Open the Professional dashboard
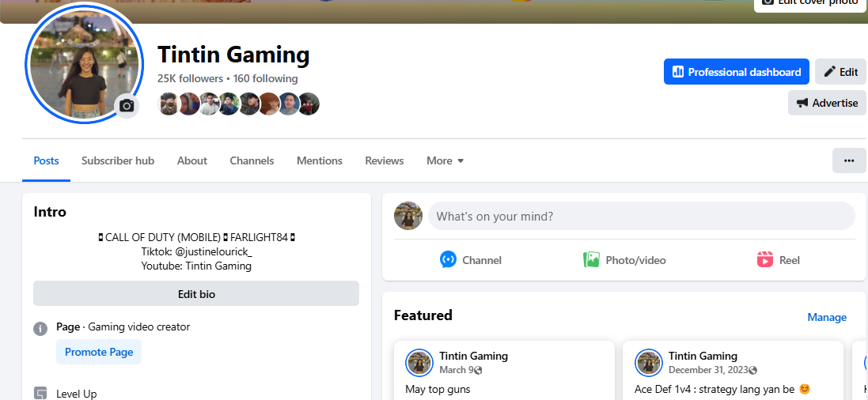Image resolution: width=868 pixels, height=400 pixels. [x=736, y=72]
